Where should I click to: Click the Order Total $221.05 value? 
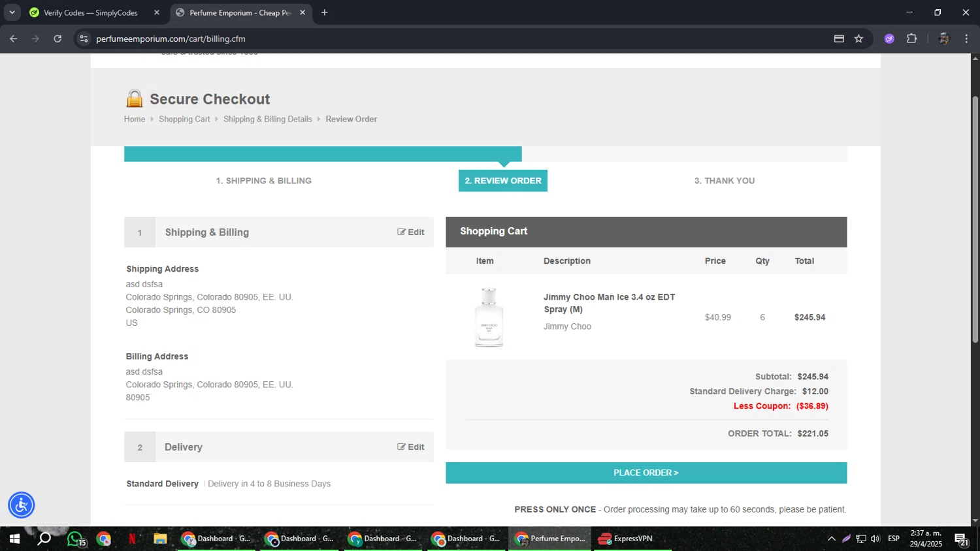tap(813, 433)
